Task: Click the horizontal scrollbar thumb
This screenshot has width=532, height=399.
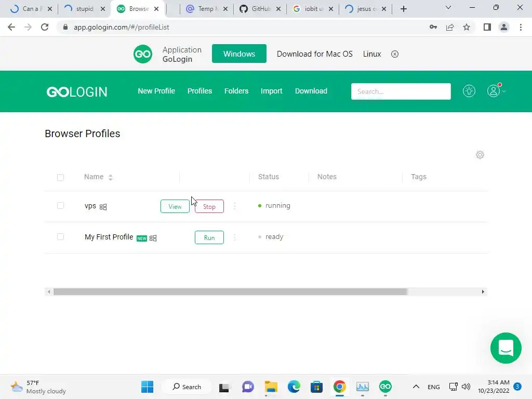Action: click(x=230, y=292)
